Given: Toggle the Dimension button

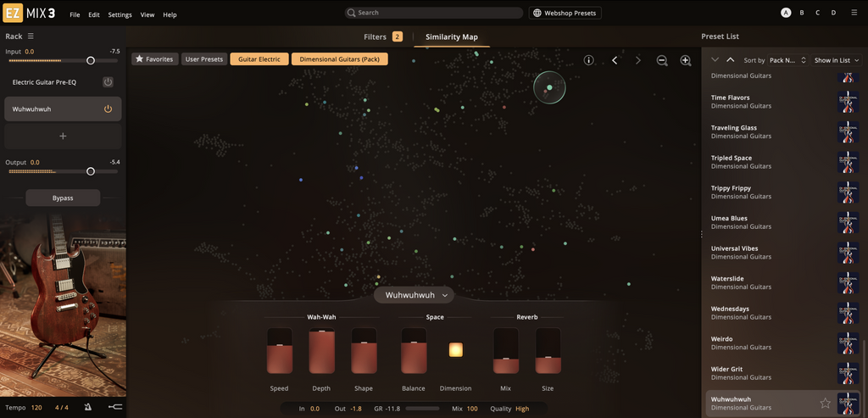Looking at the screenshot, I should [x=455, y=350].
